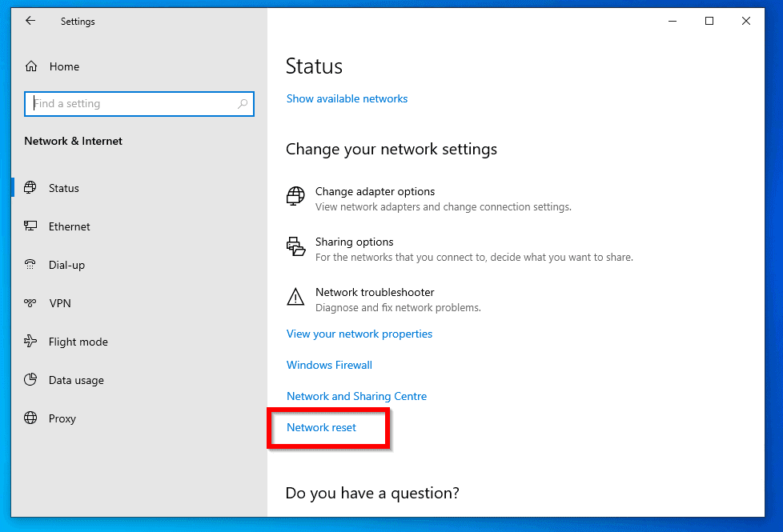Click View your network properties link
This screenshot has width=783, height=532.
(x=359, y=334)
